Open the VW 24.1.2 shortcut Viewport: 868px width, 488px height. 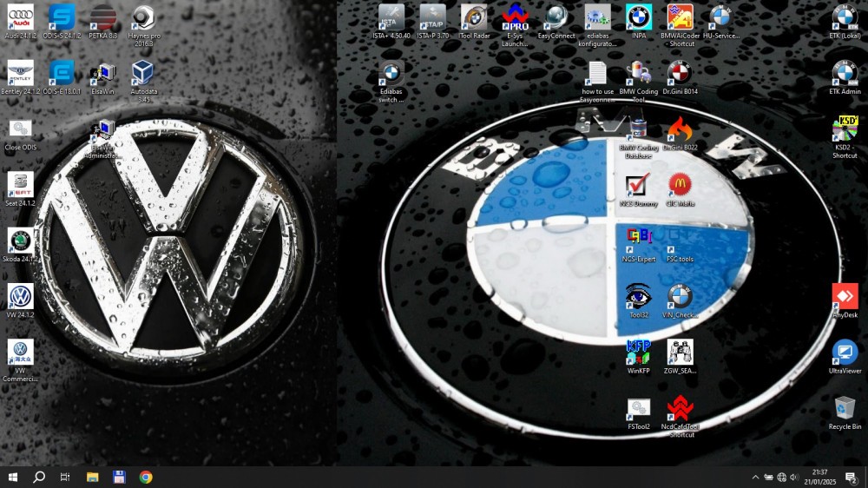pyautogui.click(x=21, y=300)
